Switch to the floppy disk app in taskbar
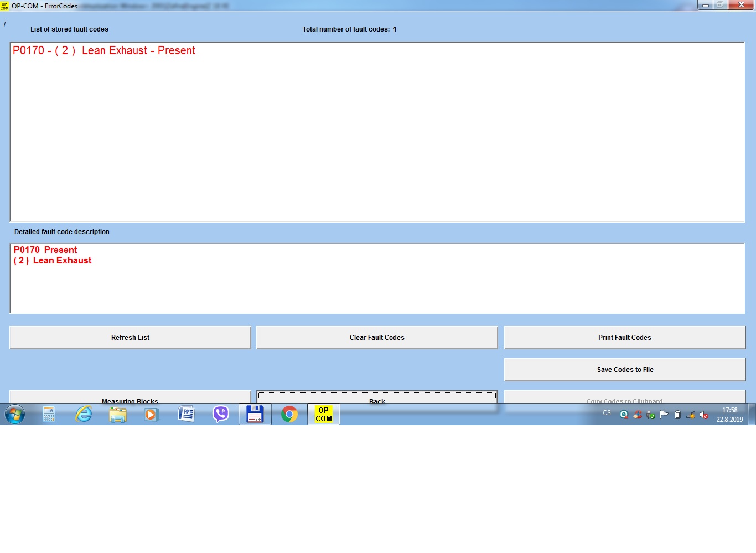 point(255,414)
